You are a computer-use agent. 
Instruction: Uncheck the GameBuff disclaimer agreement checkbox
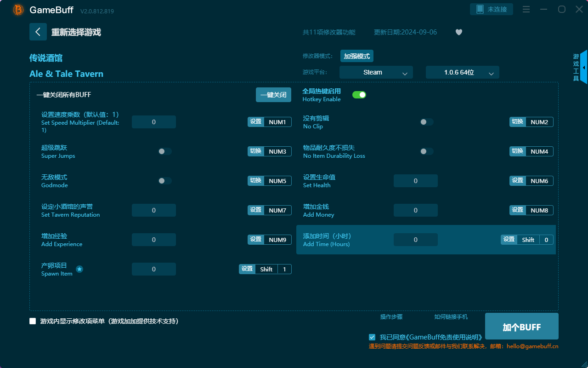pos(372,337)
